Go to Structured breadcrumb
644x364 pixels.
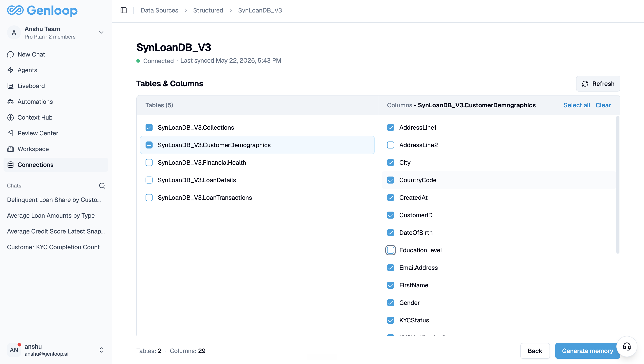(208, 10)
